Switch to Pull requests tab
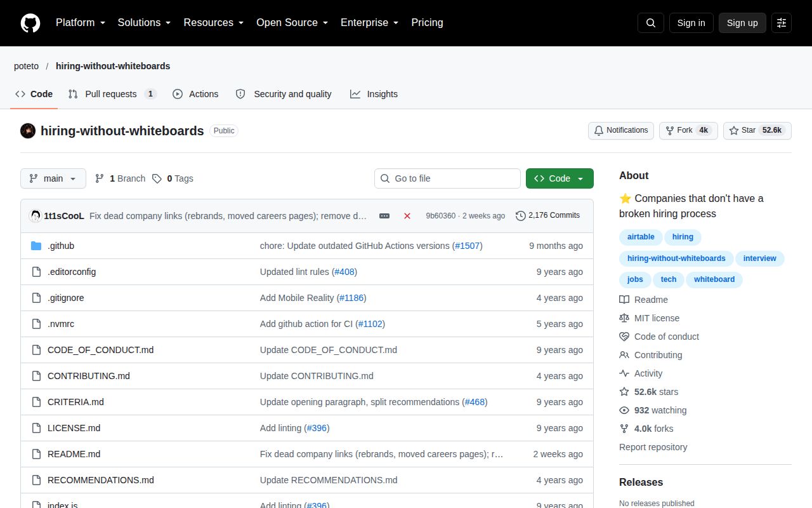The width and height of the screenshot is (812, 508). (x=112, y=94)
